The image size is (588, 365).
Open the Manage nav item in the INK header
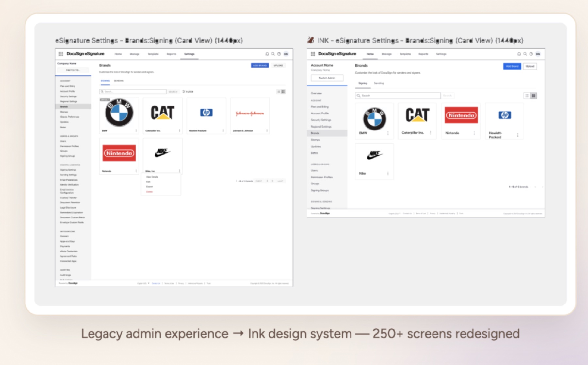click(x=386, y=54)
